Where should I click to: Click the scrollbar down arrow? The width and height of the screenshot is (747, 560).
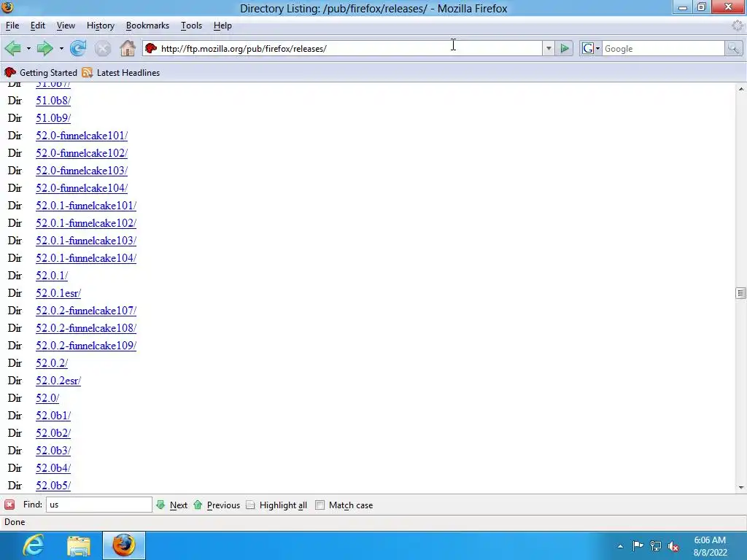click(740, 487)
